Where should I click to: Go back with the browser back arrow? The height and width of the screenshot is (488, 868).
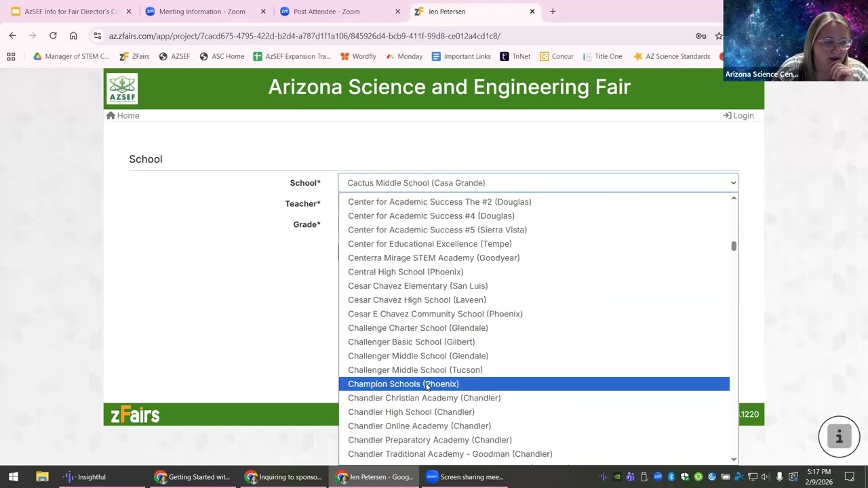point(12,36)
